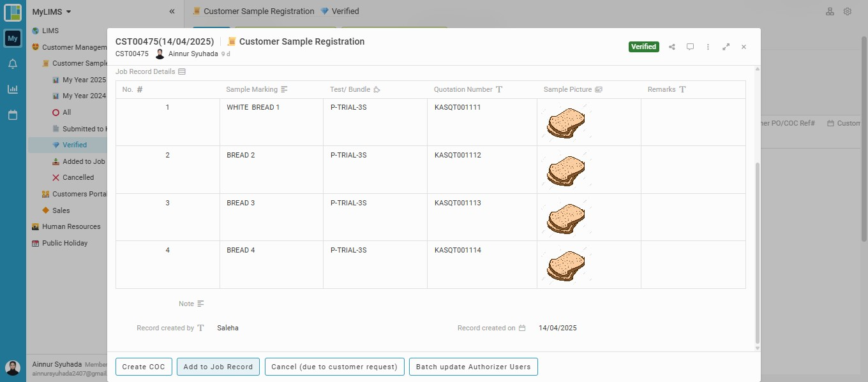Open the comments icon in record header
The height and width of the screenshot is (382, 868).
coord(690,47)
